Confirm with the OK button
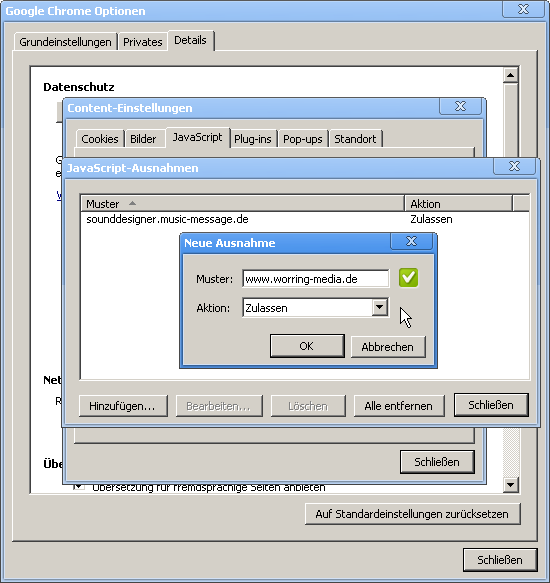 pyautogui.click(x=307, y=346)
